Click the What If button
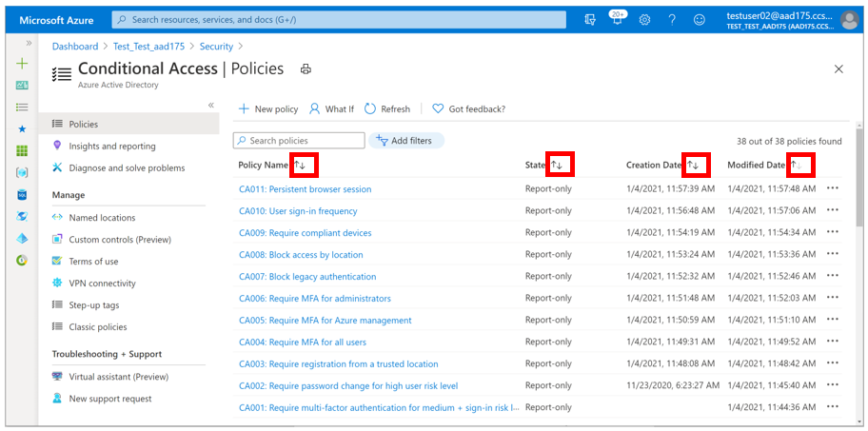Viewport: 868px width, 431px height. 331,109
